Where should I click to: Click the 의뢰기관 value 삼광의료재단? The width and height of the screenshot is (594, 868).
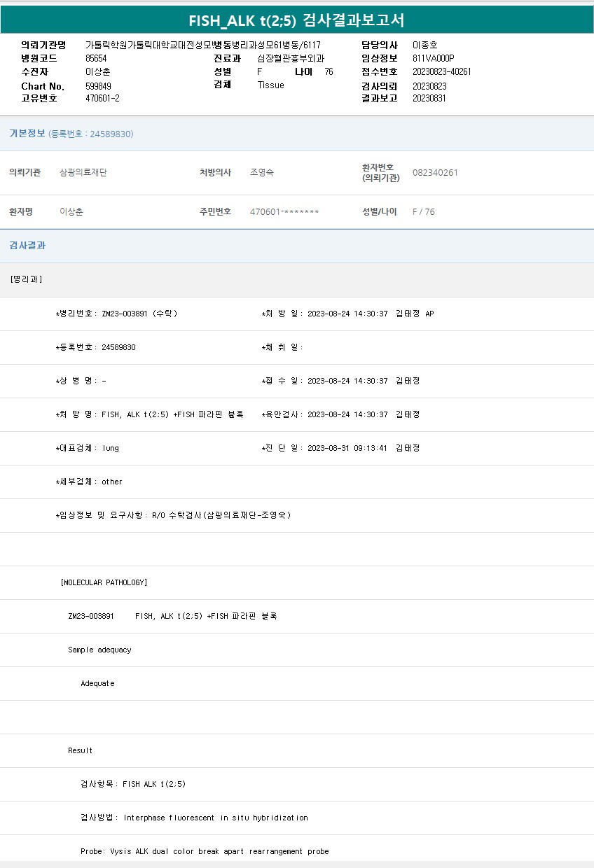83,173
